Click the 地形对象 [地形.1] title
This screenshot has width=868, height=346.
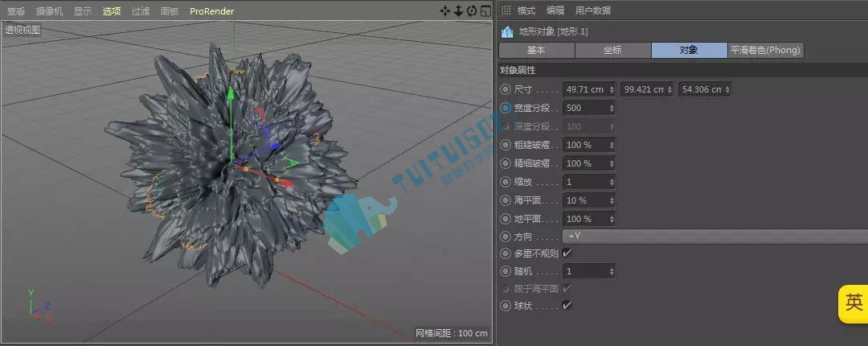click(x=554, y=32)
